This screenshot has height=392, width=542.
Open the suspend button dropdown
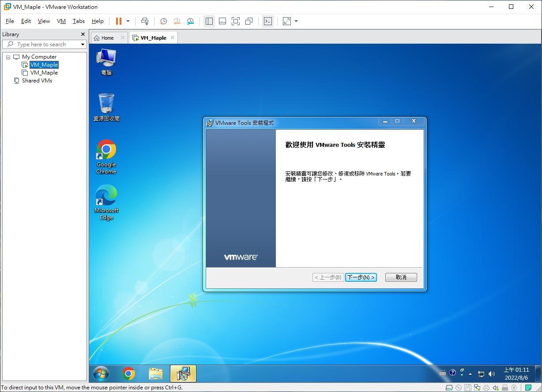coord(128,21)
